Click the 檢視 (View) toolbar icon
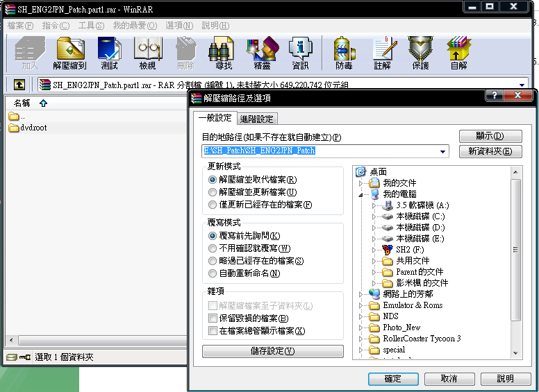The height and width of the screenshot is (392, 539). coord(148,53)
